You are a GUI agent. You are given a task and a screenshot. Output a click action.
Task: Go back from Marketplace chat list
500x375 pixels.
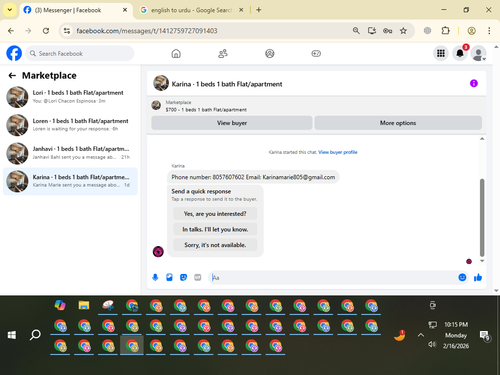click(x=12, y=76)
